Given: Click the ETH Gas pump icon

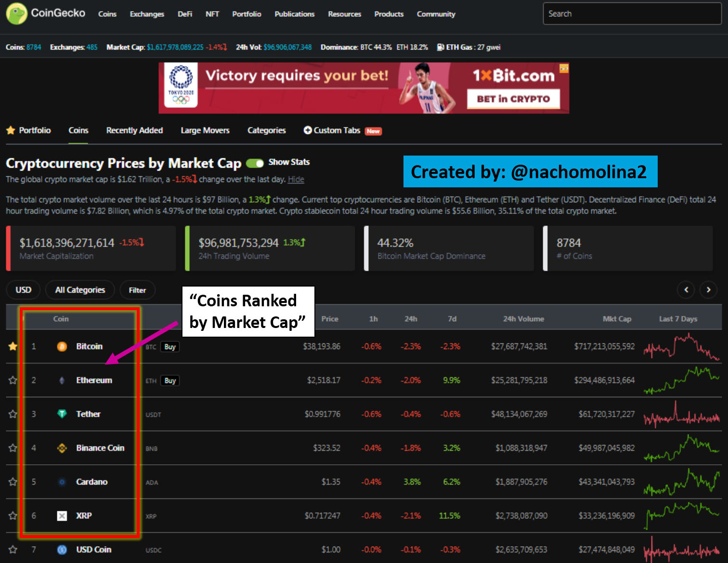Looking at the screenshot, I should 441,47.
